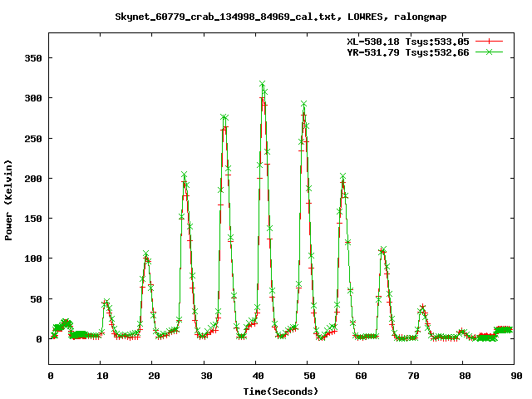Click the y-axis tick label 150
The height and width of the screenshot is (399, 532).
click(33, 219)
